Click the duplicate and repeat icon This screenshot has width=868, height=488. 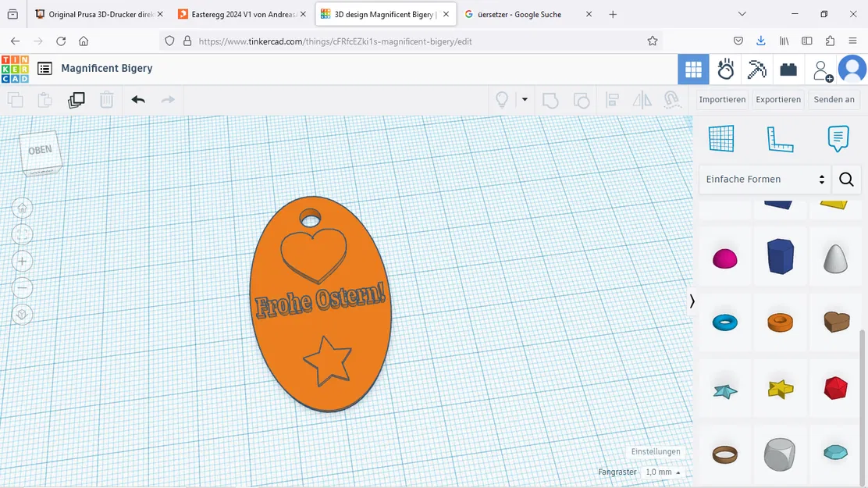(76, 99)
